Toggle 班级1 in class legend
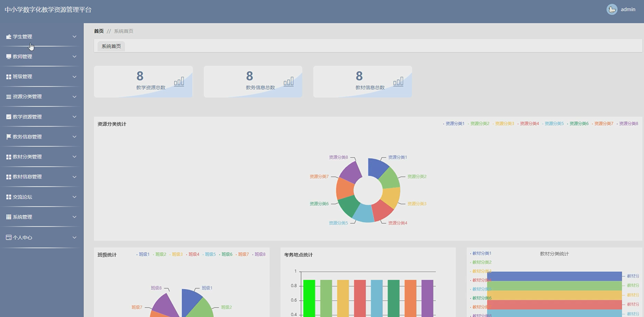644x317 pixels. point(143,254)
